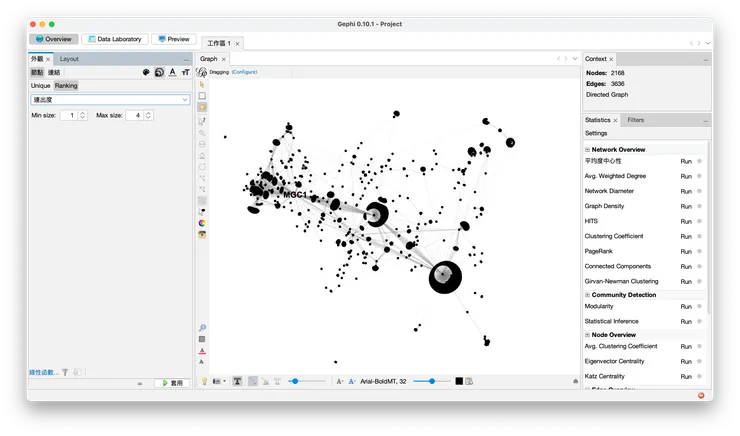Click the spline interpolation funnel icon
The height and width of the screenshot is (436, 740).
65,372
